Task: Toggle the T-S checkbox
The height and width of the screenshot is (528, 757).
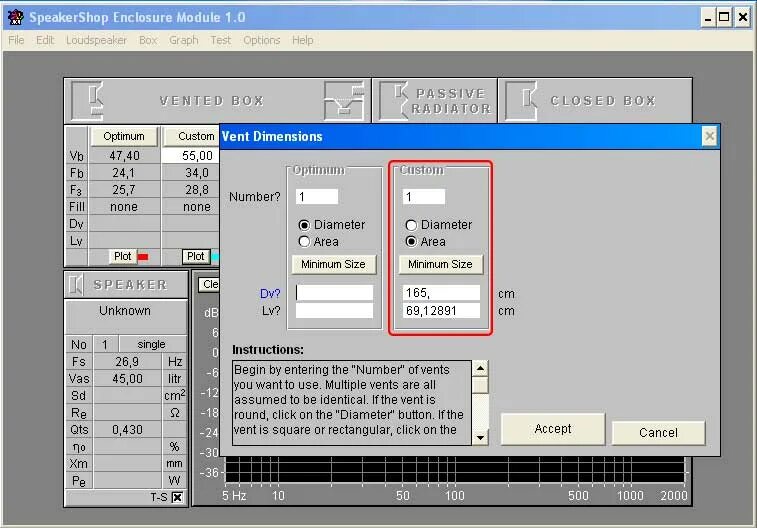Action: coord(177,497)
